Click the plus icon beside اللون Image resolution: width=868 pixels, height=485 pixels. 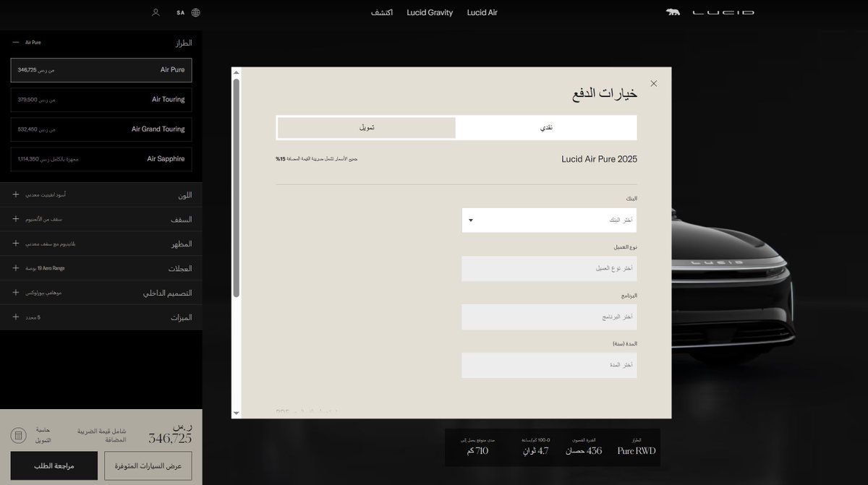[x=16, y=195]
